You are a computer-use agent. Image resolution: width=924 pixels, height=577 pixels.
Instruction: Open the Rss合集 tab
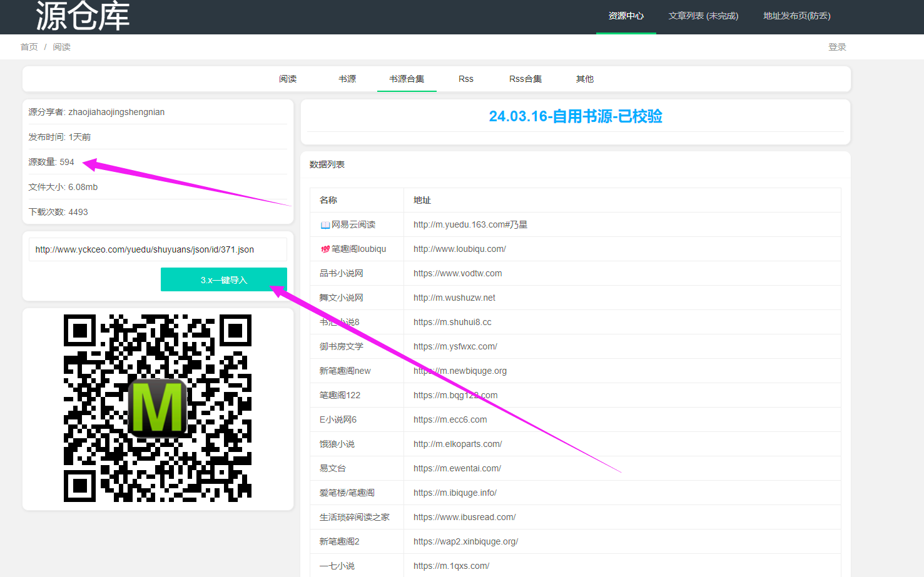pyautogui.click(x=525, y=79)
